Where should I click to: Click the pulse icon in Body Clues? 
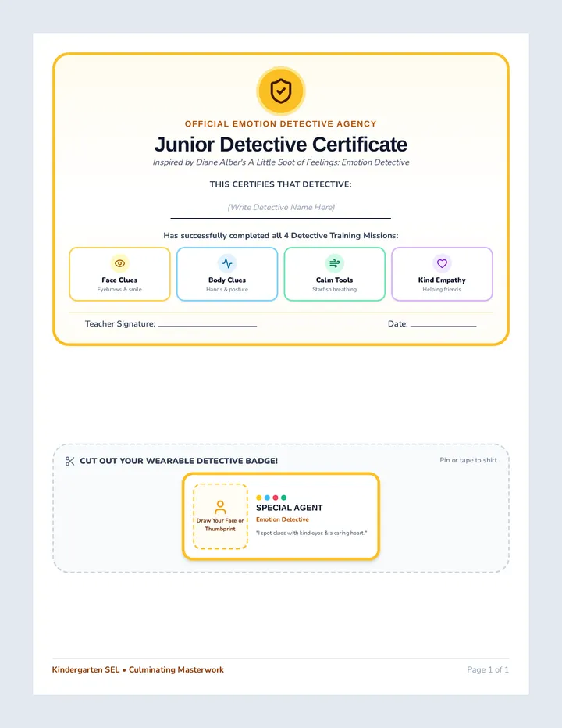click(227, 263)
